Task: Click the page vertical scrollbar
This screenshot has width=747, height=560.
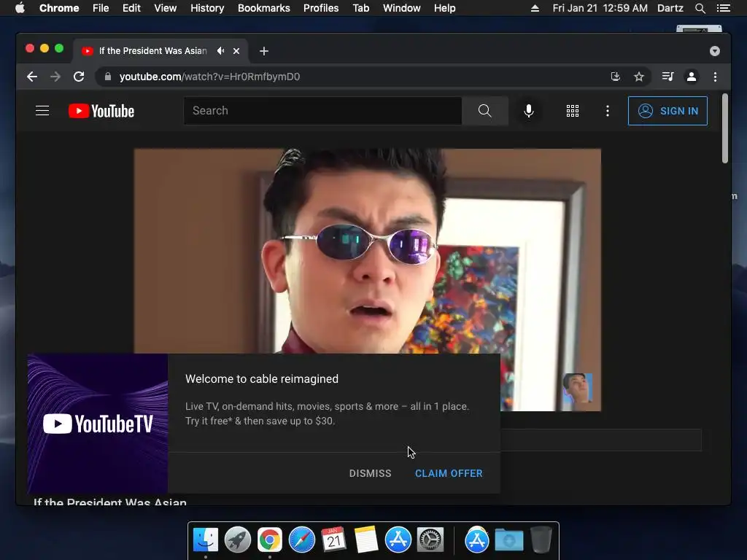Action: point(725,128)
